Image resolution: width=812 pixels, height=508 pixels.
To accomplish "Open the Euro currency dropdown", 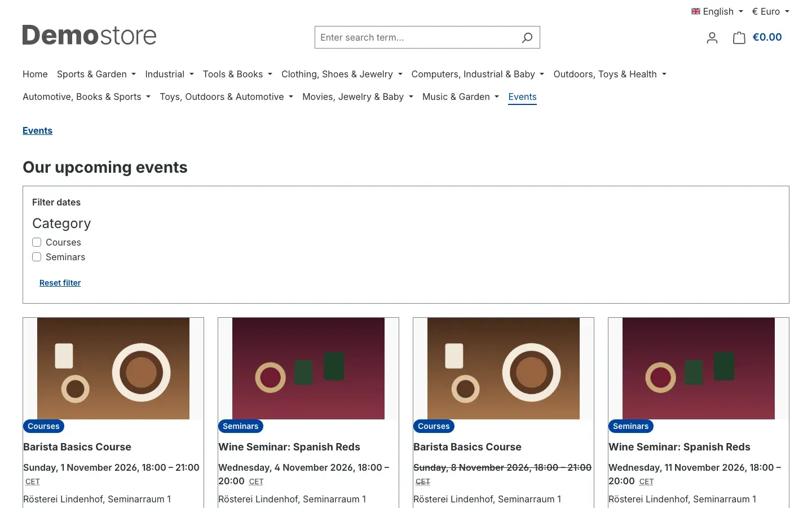I will tap(770, 11).
